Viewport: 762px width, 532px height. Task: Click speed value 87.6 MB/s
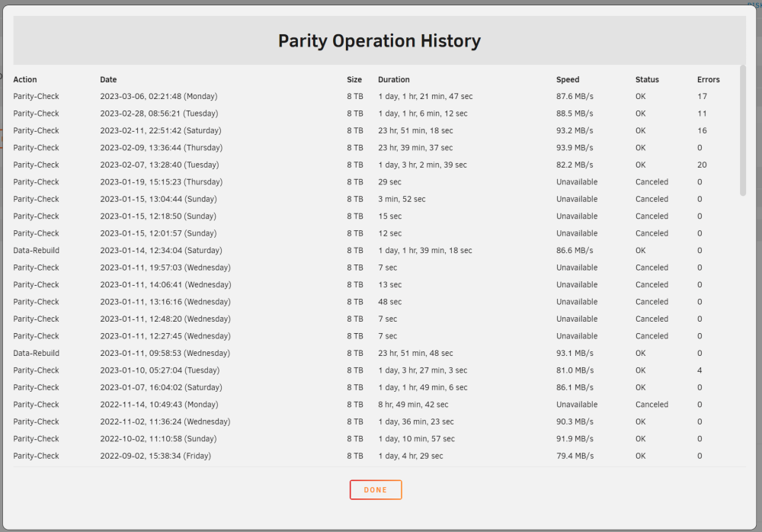[575, 96]
